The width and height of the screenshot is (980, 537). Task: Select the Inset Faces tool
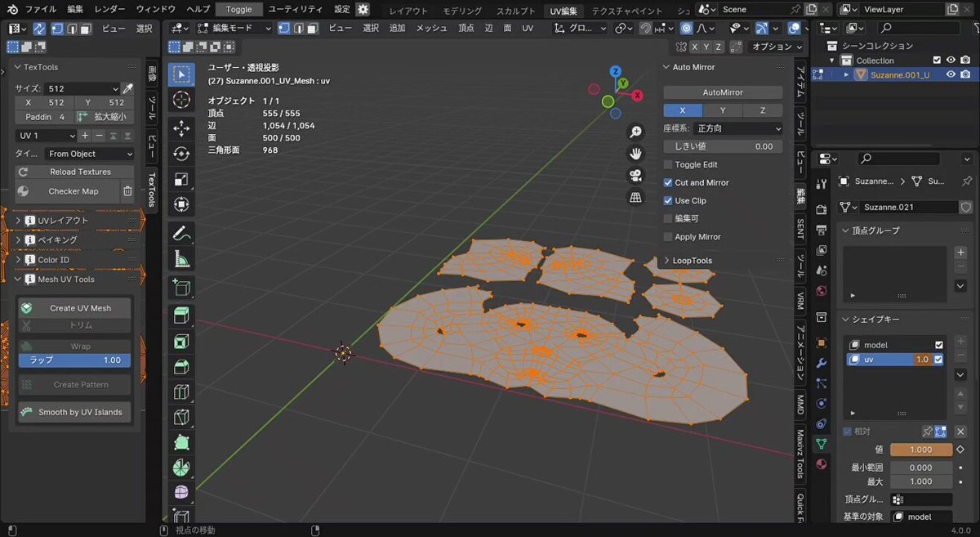[181, 342]
